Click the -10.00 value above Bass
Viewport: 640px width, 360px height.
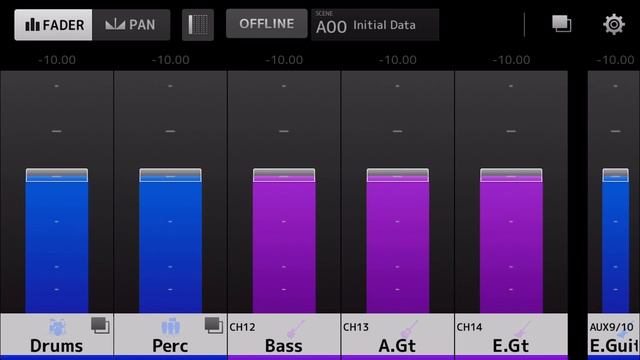tap(284, 60)
